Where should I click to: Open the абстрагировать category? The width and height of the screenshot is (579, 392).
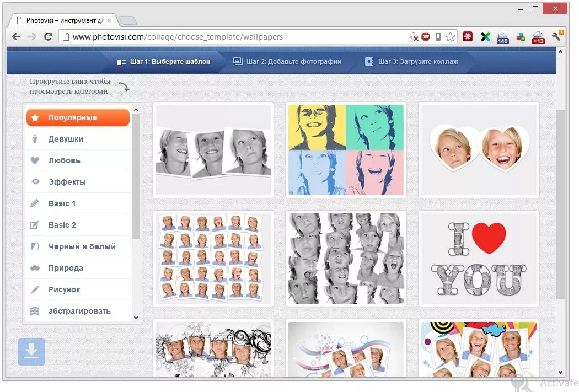[x=78, y=311]
